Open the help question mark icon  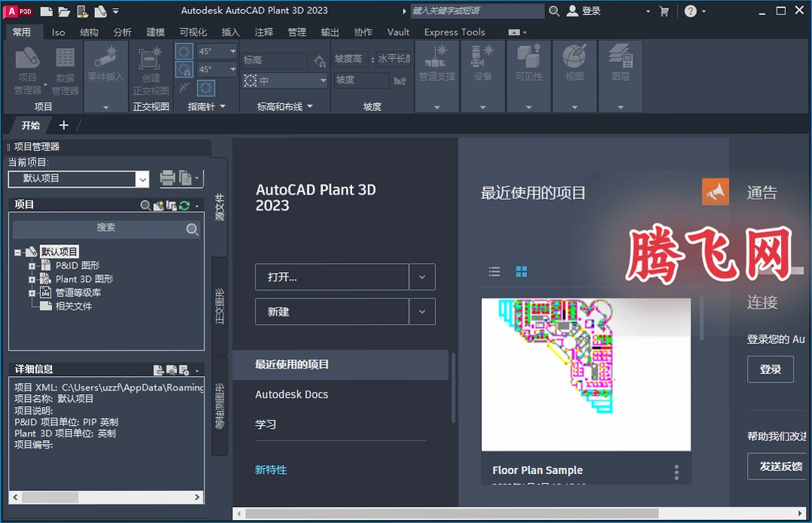click(x=691, y=11)
